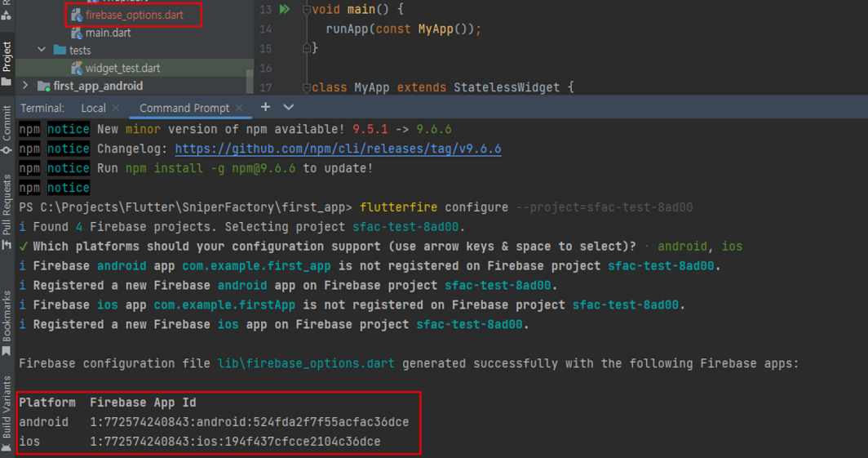
Task: Click the first_app_android module folder icon
Action: click(44, 86)
